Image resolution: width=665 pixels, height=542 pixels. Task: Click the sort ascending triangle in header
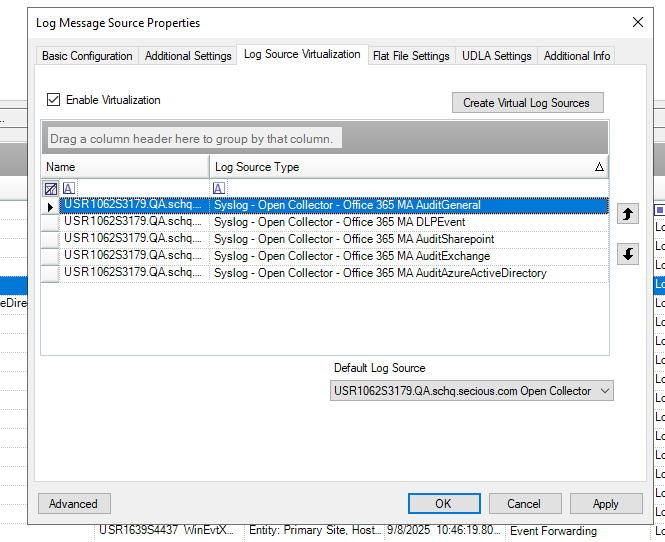[599, 167]
